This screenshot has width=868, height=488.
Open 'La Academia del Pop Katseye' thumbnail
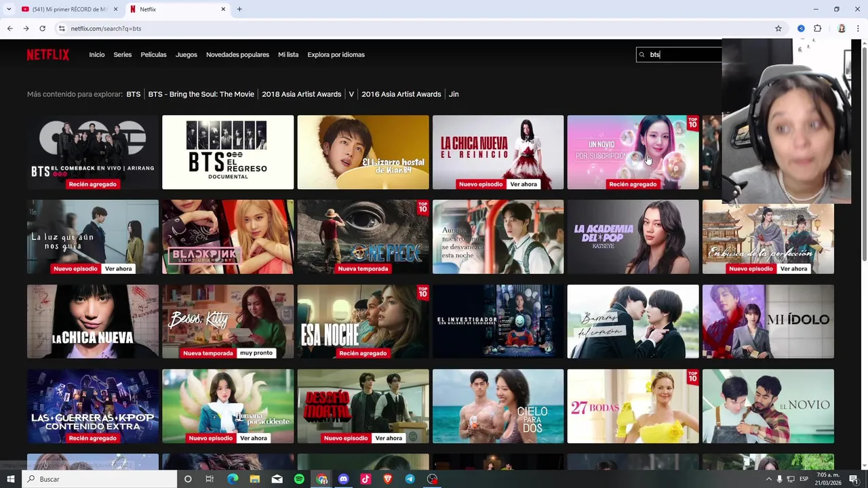633,237
